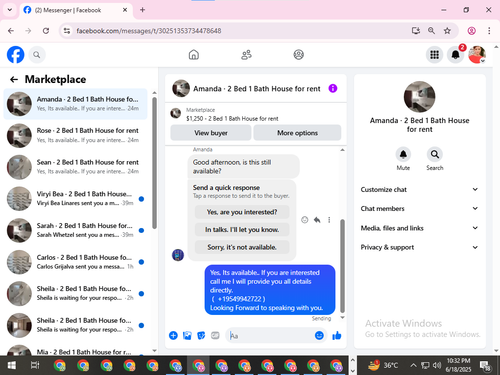The height and width of the screenshot is (375, 500).
Task: Send quick response 'In talks. I'll let you know.'
Action: tap(242, 230)
